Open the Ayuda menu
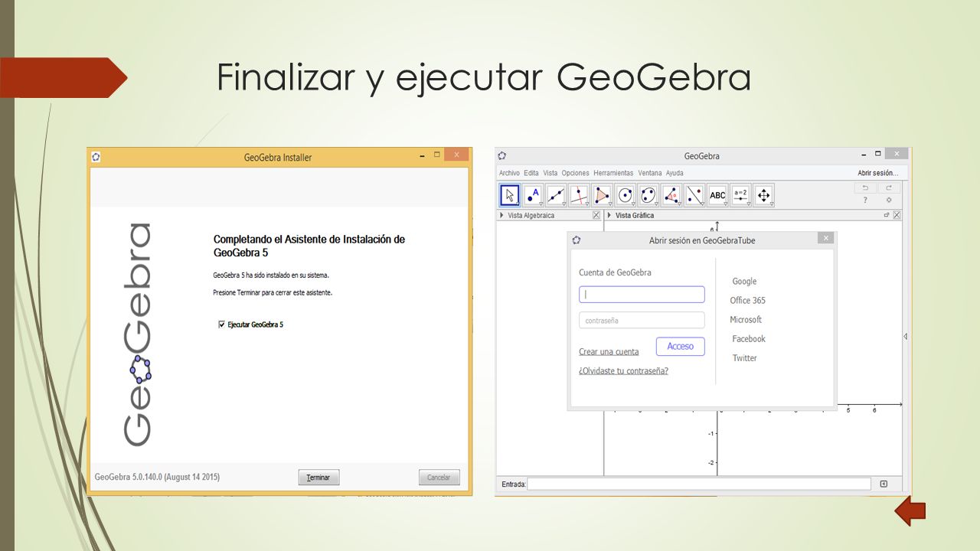 coord(675,173)
